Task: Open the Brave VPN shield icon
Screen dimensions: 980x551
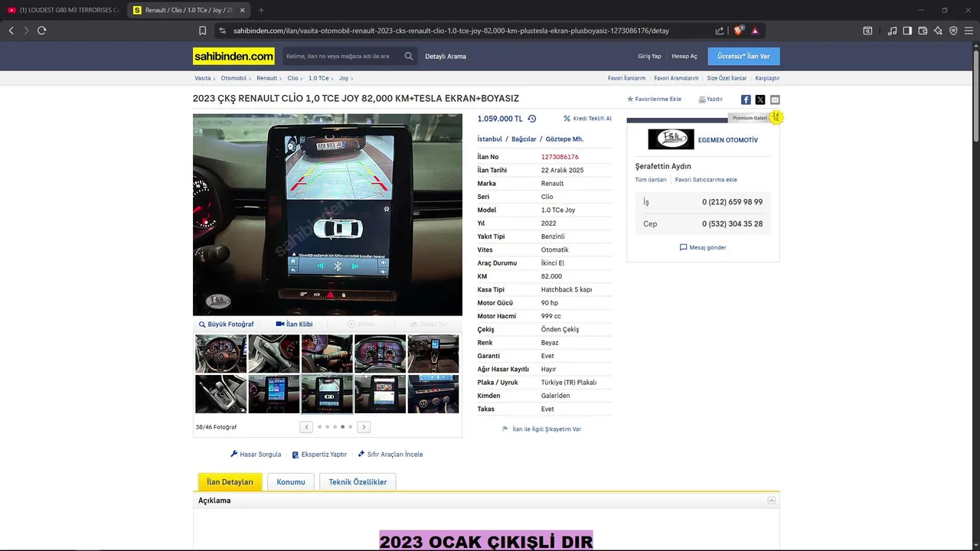Action: (953, 31)
